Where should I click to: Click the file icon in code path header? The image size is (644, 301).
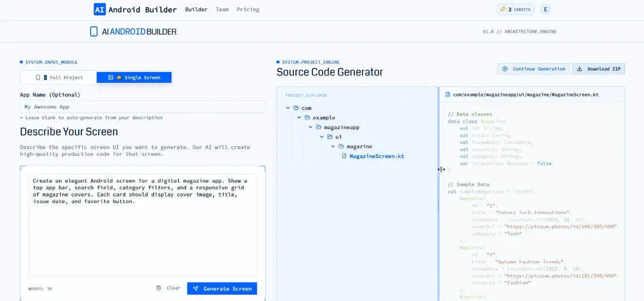tap(448, 94)
